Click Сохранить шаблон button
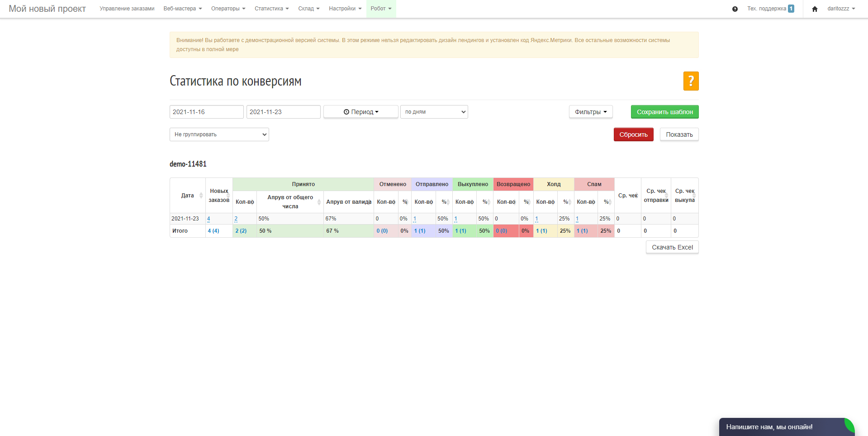 click(665, 112)
